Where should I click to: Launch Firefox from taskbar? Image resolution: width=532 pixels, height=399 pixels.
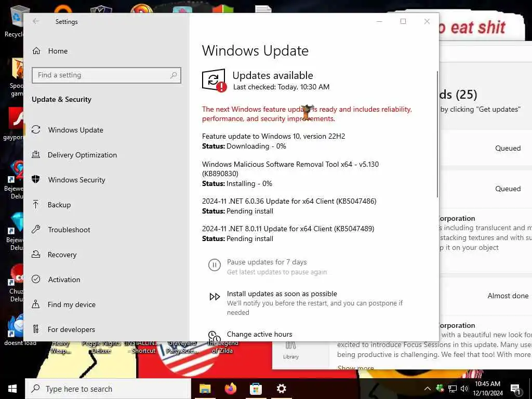pos(231,389)
